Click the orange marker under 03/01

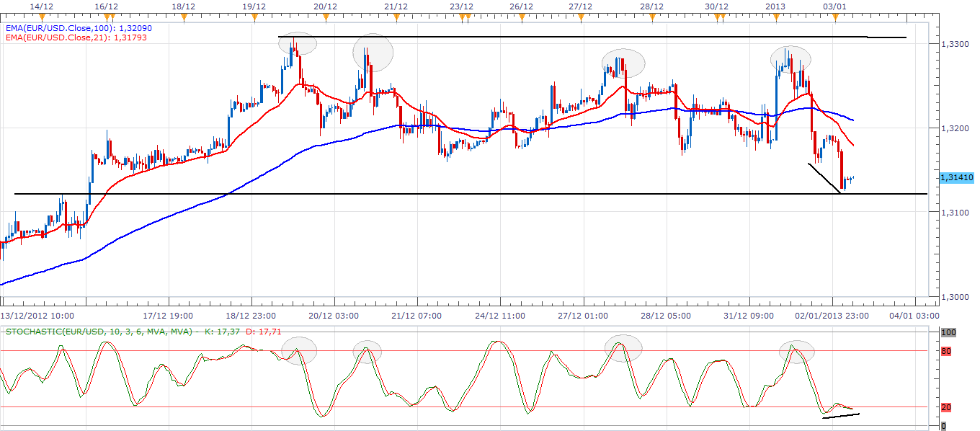[834, 16]
